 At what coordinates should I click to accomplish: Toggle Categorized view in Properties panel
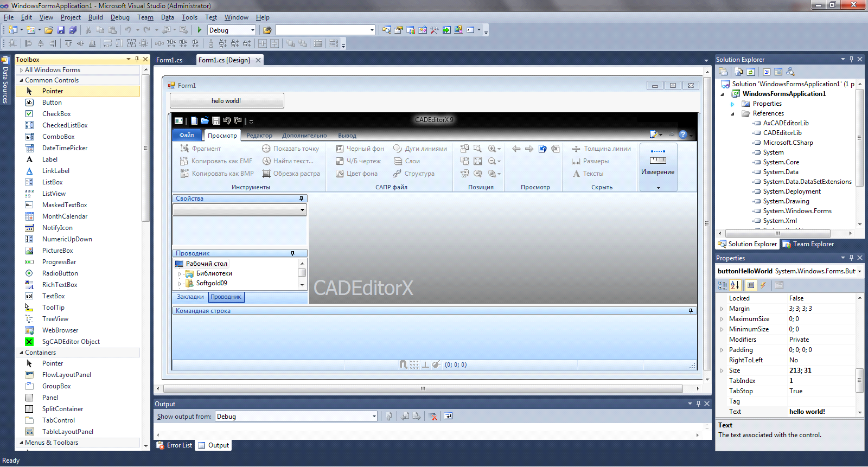[723, 285]
